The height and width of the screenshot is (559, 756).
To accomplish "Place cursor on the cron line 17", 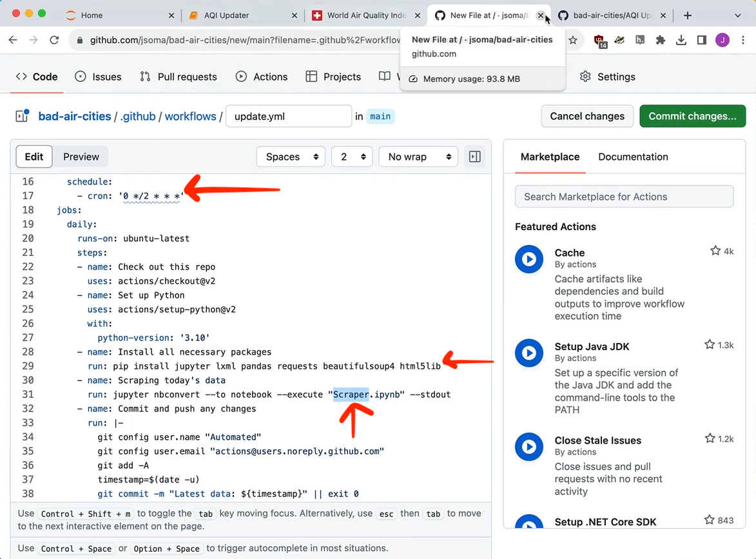I will [130, 196].
